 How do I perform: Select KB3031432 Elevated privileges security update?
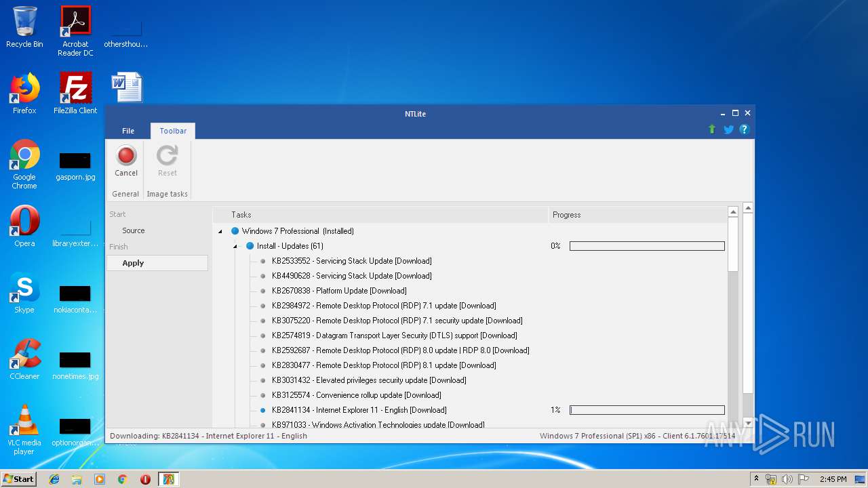[x=369, y=380]
